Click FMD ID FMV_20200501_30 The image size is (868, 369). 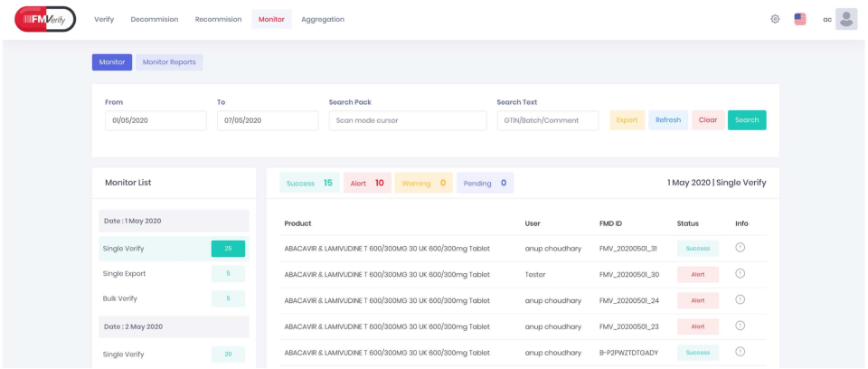click(x=629, y=275)
